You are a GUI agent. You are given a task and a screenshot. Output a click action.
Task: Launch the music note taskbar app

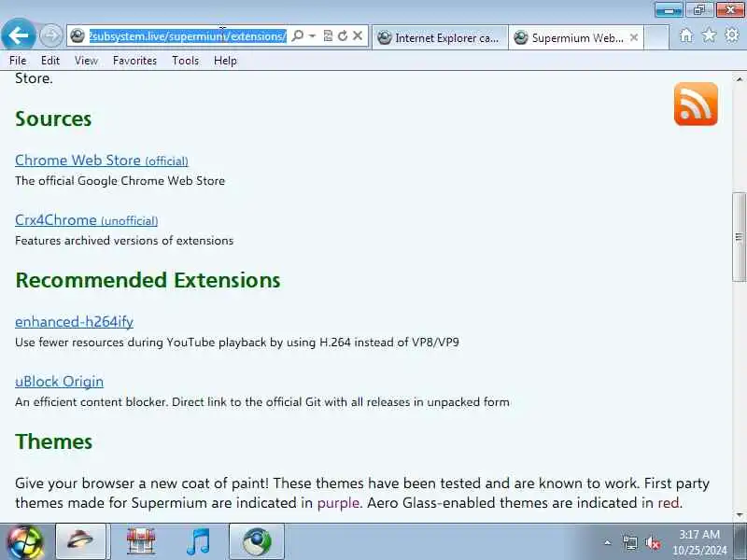pyautogui.click(x=199, y=541)
